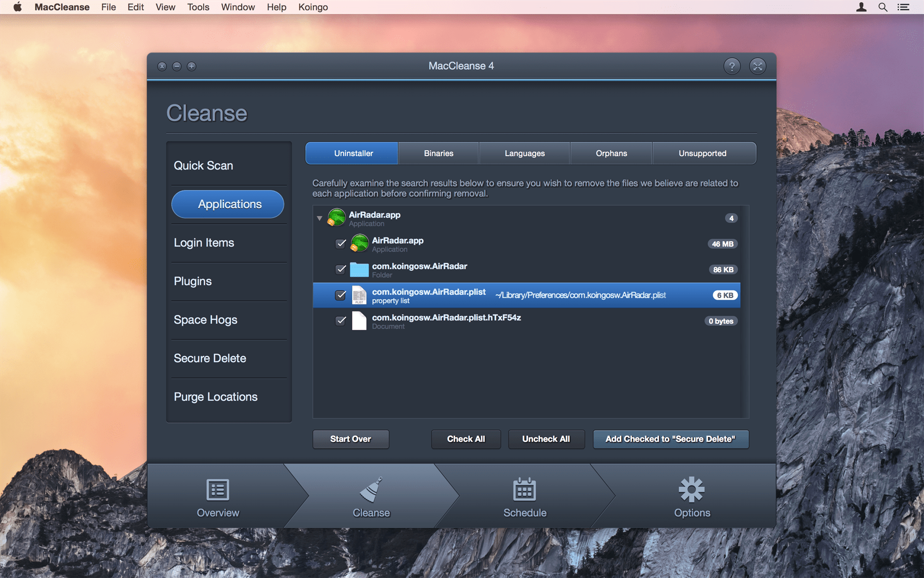Open Notification Center list icon
924x578 pixels.
pos(903,7)
